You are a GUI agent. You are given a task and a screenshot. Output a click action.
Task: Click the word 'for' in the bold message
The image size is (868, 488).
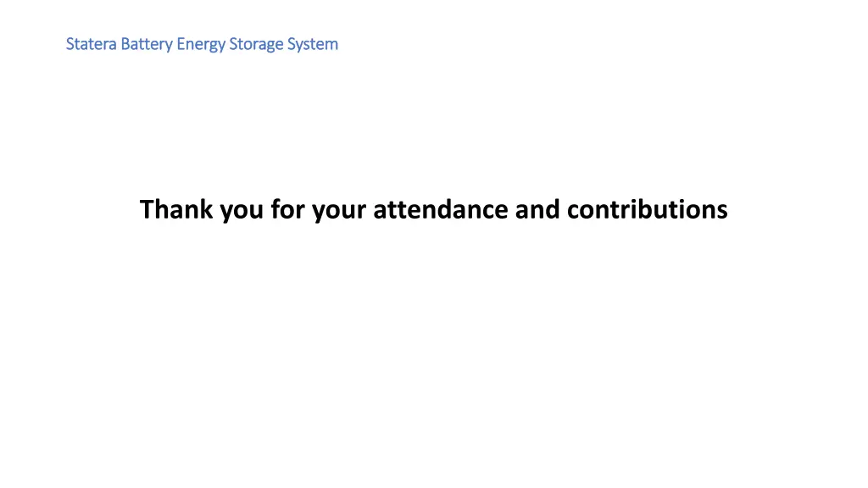tap(287, 209)
